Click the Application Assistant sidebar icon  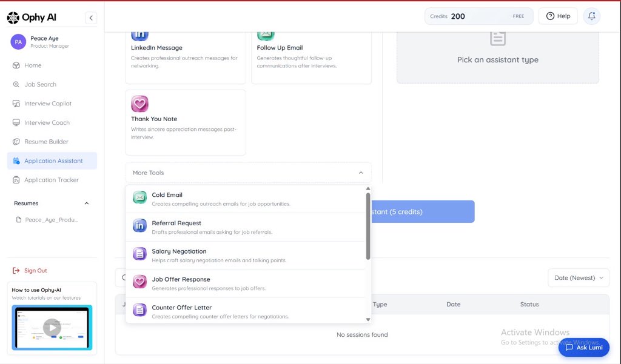16,160
